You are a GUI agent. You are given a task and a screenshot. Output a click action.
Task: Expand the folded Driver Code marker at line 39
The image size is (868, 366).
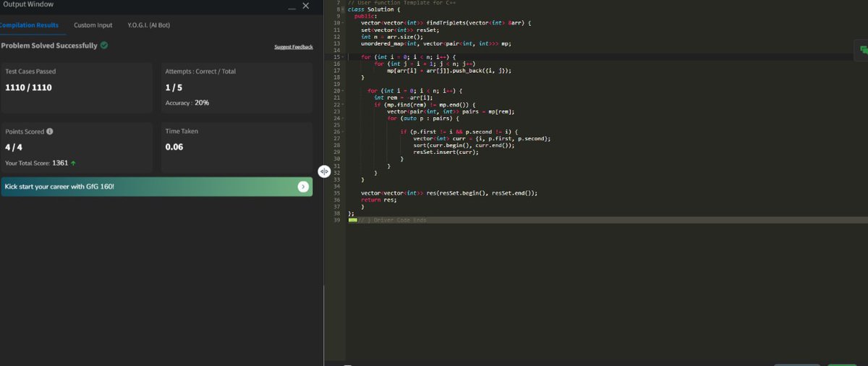(352, 220)
